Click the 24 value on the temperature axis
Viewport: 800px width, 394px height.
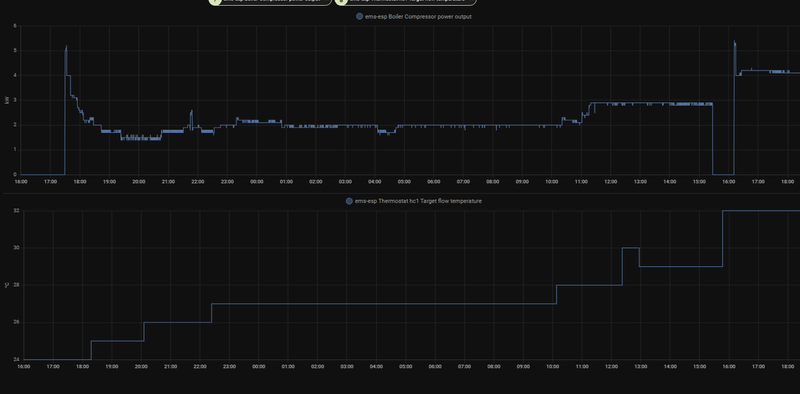[x=15, y=359]
